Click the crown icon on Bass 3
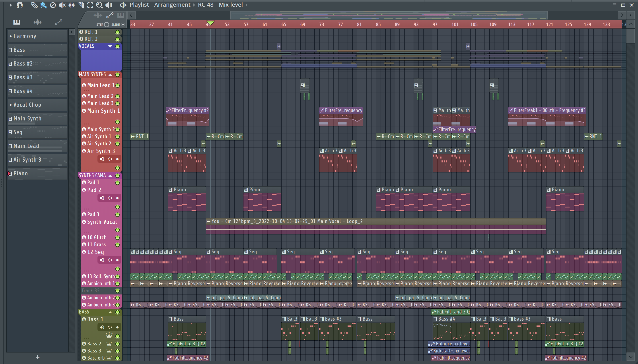 click(x=109, y=351)
